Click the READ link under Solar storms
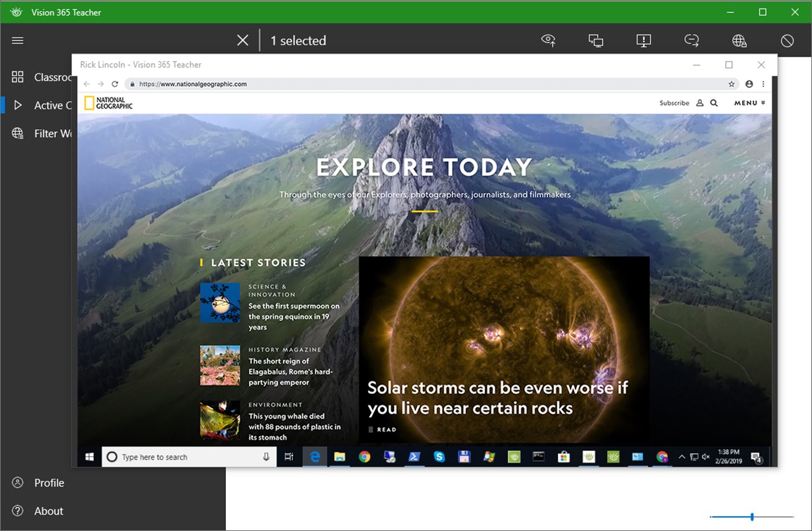Viewport: 812px width, 531px height. point(383,429)
